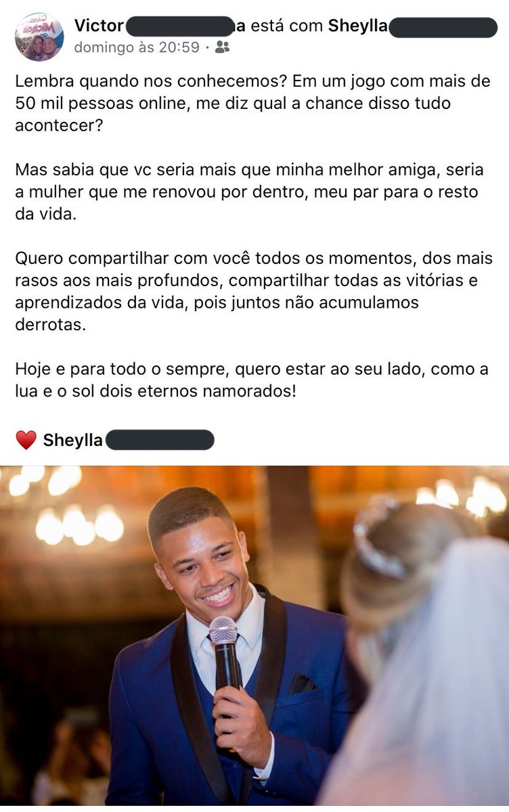Click the 'Quero compartilhar com você' paragraph
The height and width of the screenshot is (812, 509).
point(254,291)
